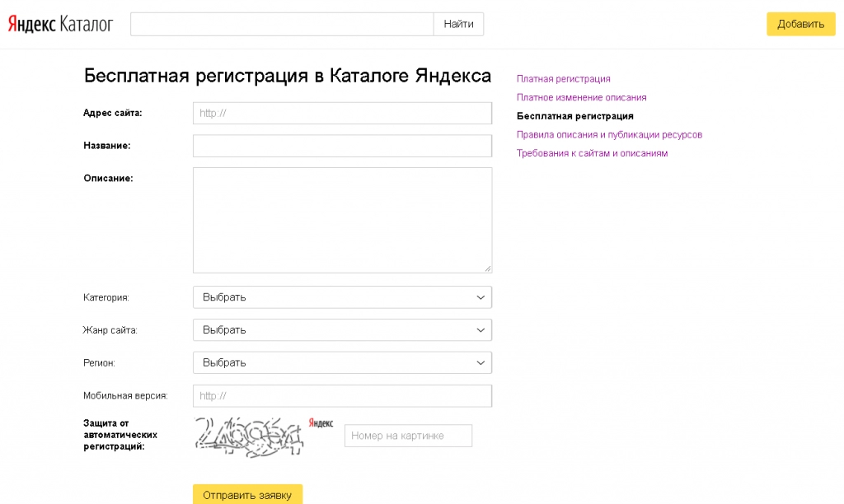Grab the Описание textarea resize handle
This screenshot has width=844, height=504.
pyautogui.click(x=488, y=268)
